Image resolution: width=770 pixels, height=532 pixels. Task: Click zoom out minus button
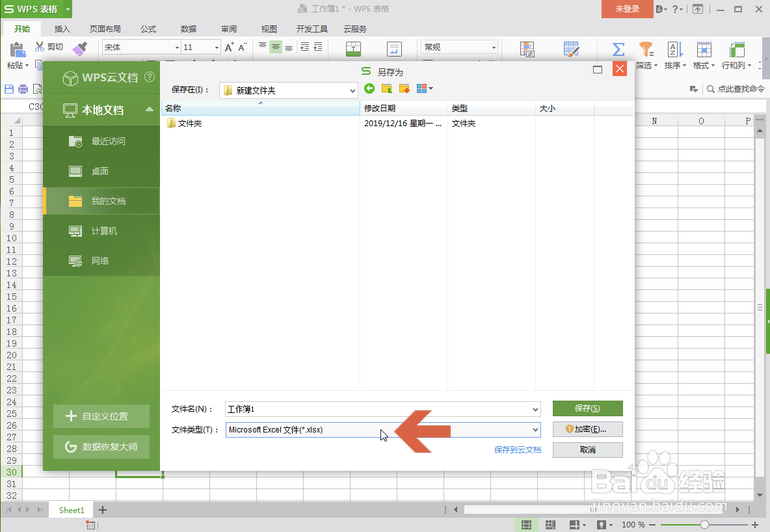coord(652,525)
